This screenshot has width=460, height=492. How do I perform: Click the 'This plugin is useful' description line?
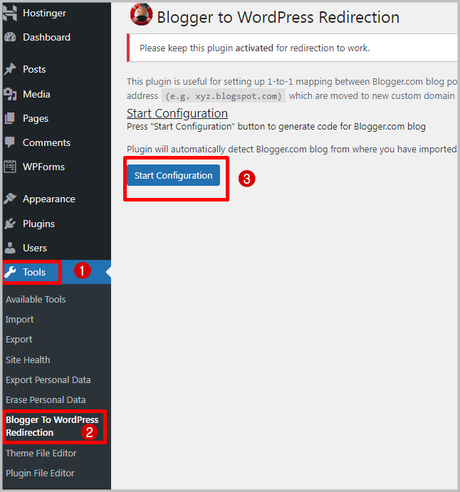[x=292, y=81]
